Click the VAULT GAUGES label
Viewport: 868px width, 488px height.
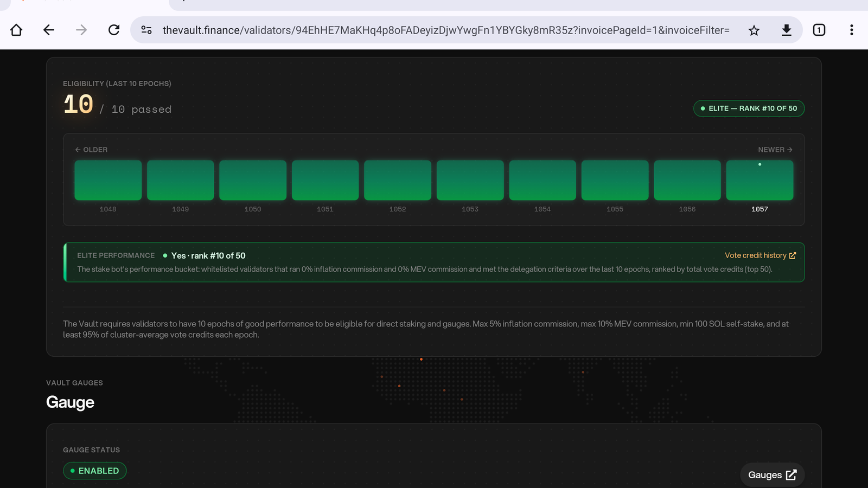click(x=74, y=383)
